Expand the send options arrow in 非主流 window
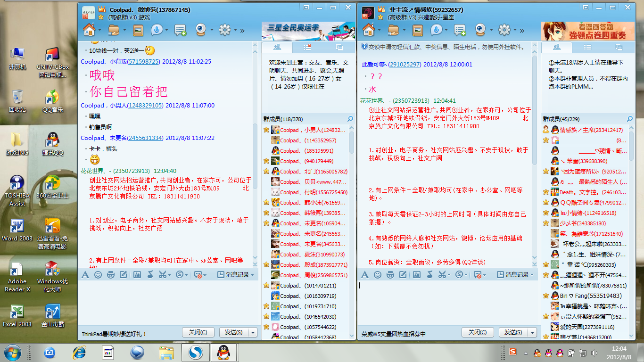The width and height of the screenshot is (644, 362). [x=533, y=332]
